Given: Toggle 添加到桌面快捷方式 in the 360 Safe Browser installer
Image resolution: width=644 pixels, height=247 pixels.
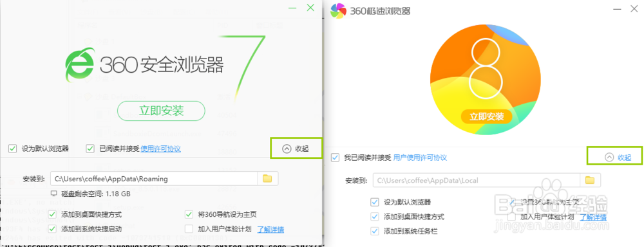Looking at the screenshot, I should pos(52,214).
